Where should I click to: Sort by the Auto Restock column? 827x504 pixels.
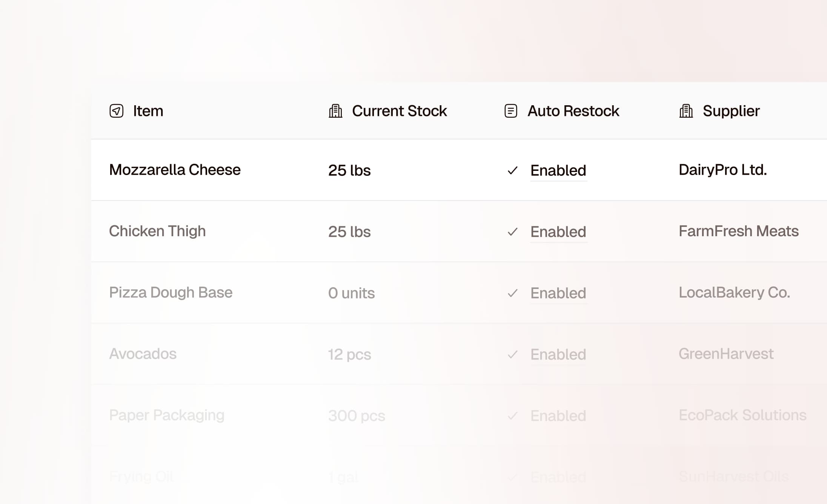573,111
